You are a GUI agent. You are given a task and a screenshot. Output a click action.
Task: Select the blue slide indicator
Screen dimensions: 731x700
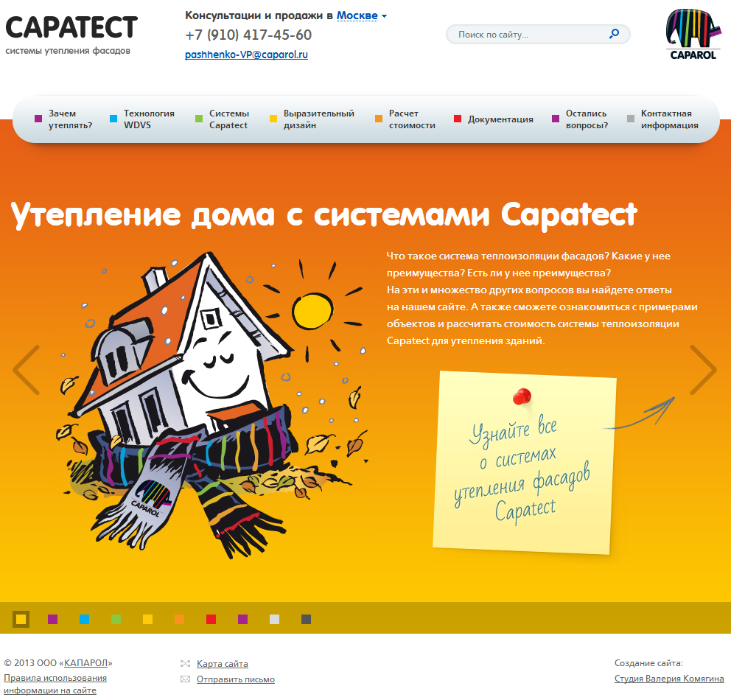(85, 619)
